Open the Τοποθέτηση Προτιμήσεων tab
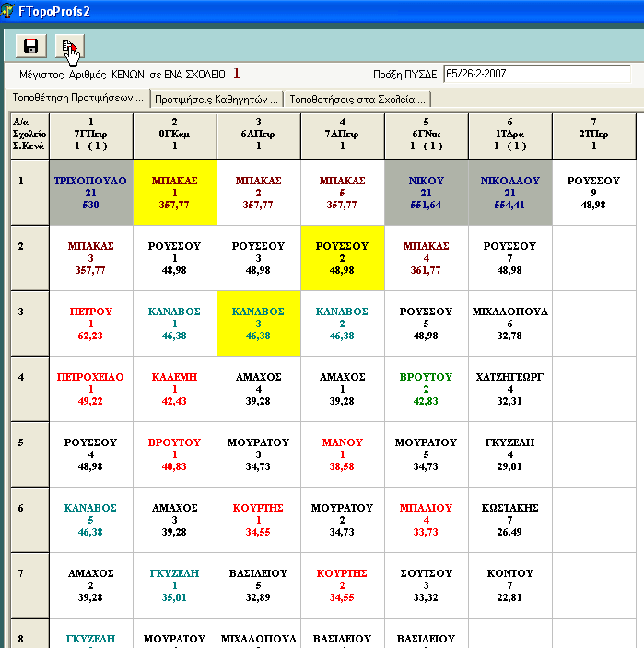This screenshot has height=648, width=644. (x=77, y=98)
